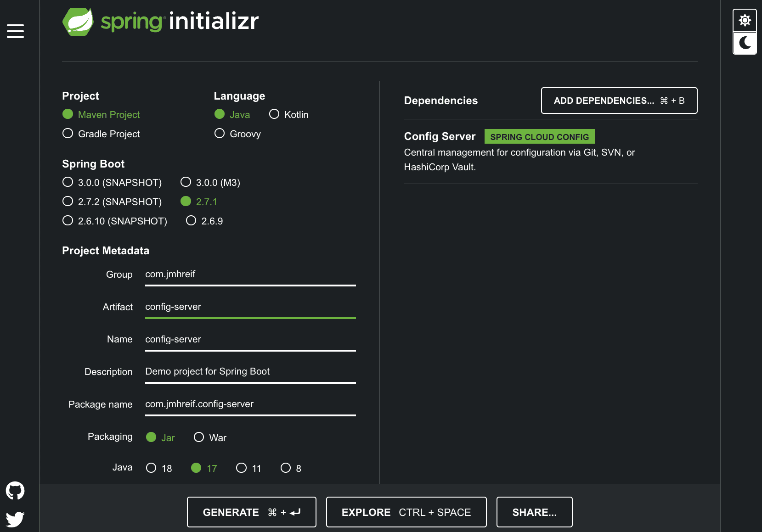The image size is (762, 532).
Task: Select Spring Boot 2.7.2 (SNAPSHOT)
Action: pos(112,202)
